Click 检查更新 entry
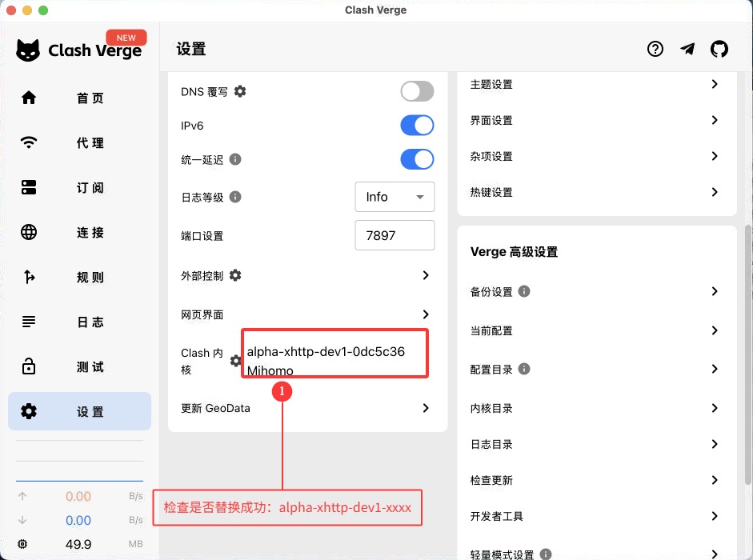 597,480
